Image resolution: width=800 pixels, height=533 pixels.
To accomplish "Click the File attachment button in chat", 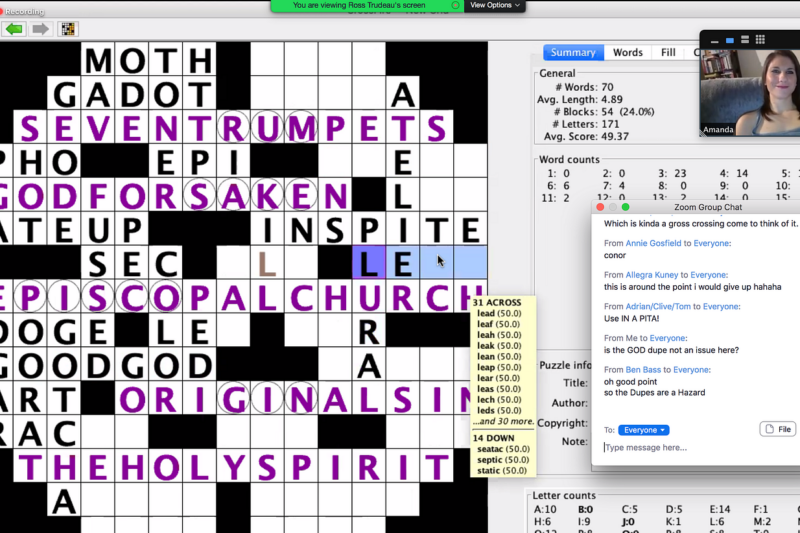I will [778, 429].
